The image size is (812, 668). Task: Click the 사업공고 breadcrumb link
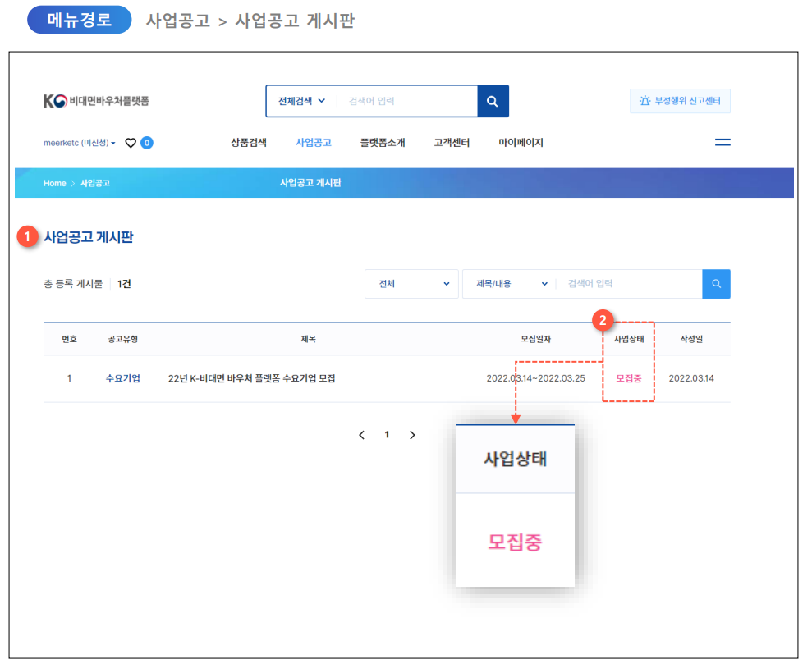coord(94,183)
